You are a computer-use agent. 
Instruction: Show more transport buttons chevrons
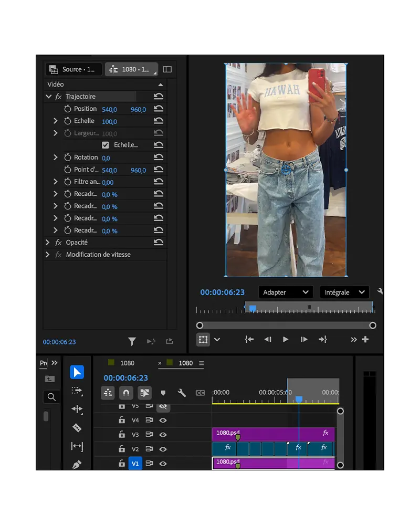point(354,340)
